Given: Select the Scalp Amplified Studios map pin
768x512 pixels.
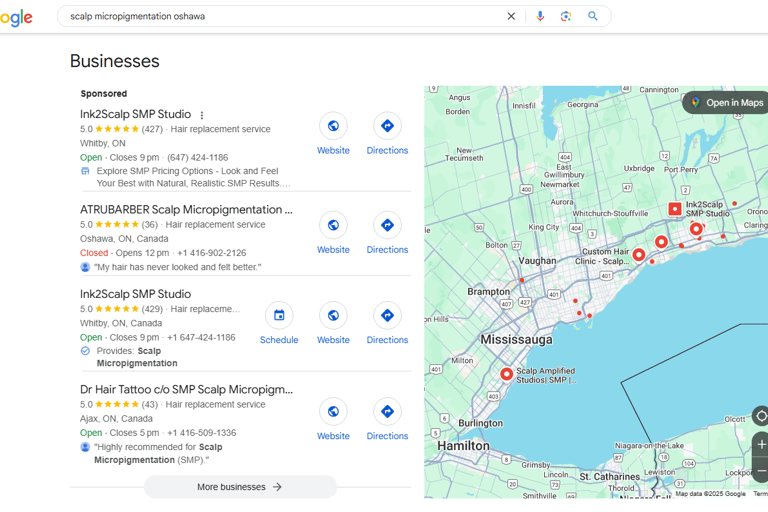Looking at the screenshot, I should click(506, 374).
